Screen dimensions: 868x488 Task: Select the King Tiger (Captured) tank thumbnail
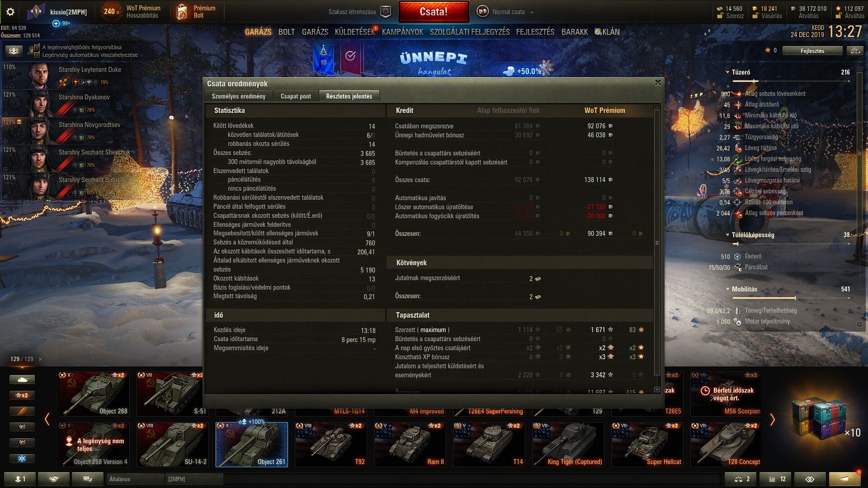pos(568,444)
